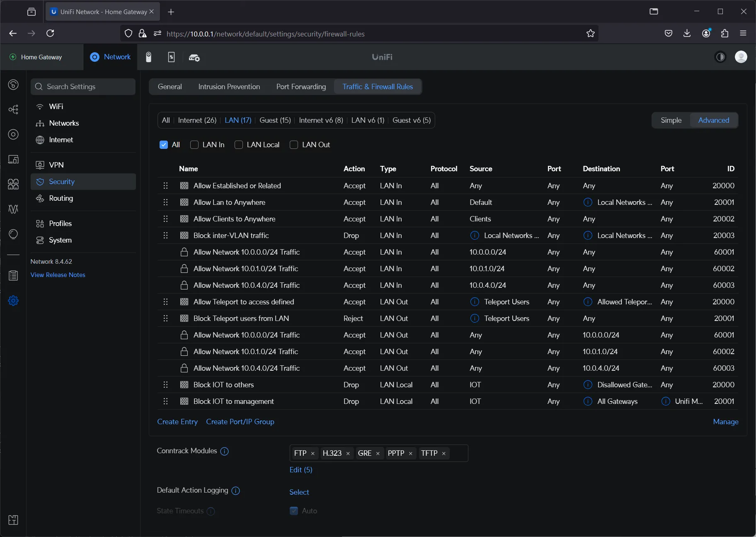Screen dimensions: 756x537
Task: Switch to Simple mode
Action: tap(671, 120)
